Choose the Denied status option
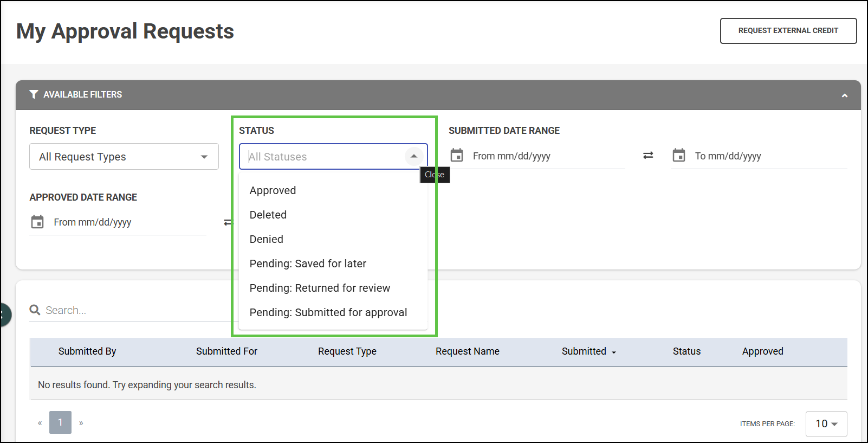 coord(267,239)
